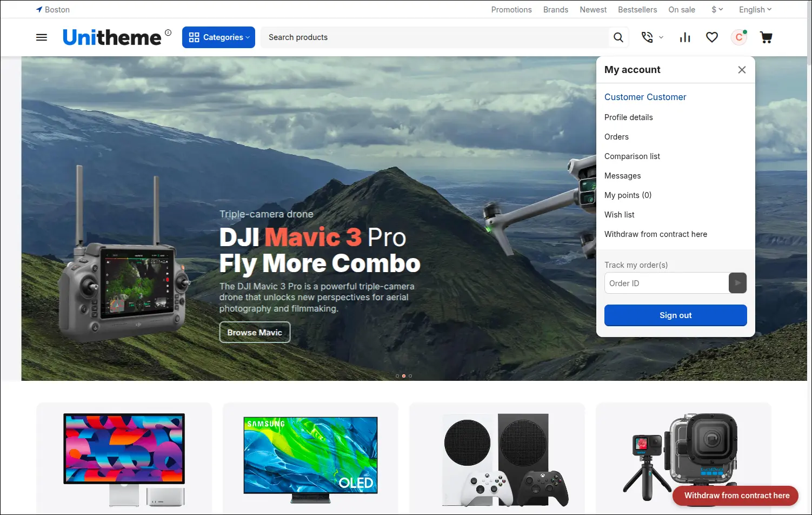
Task: Open Orders in account menu
Action: 616,137
